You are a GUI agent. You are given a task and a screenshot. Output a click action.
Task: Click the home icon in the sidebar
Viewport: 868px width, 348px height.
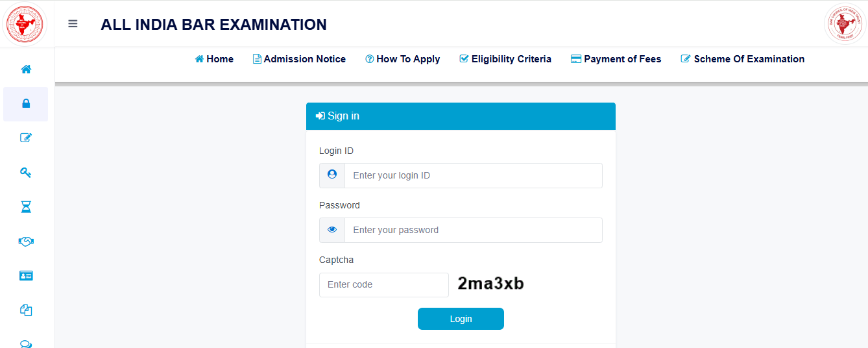[26, 69]
